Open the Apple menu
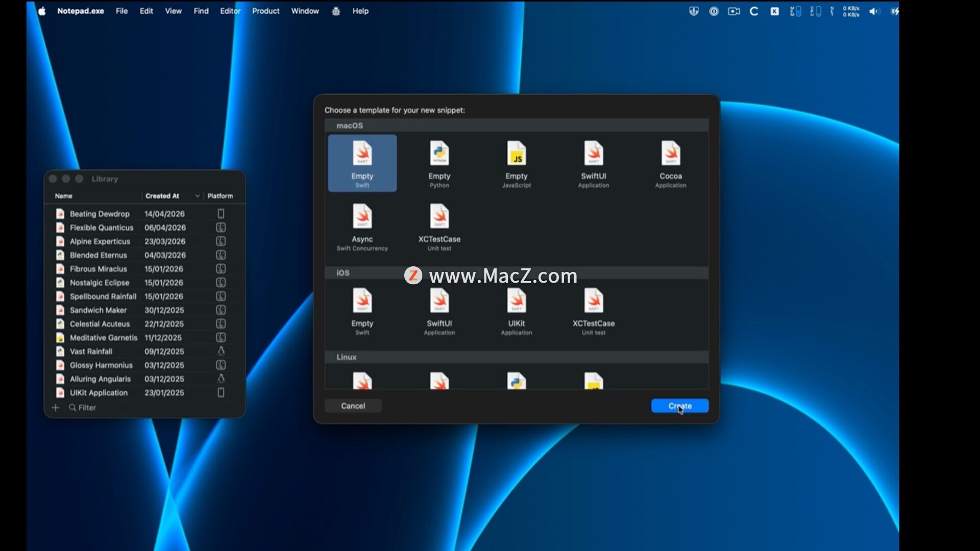This screenshot has width=980, height=551. click(42, 11)
